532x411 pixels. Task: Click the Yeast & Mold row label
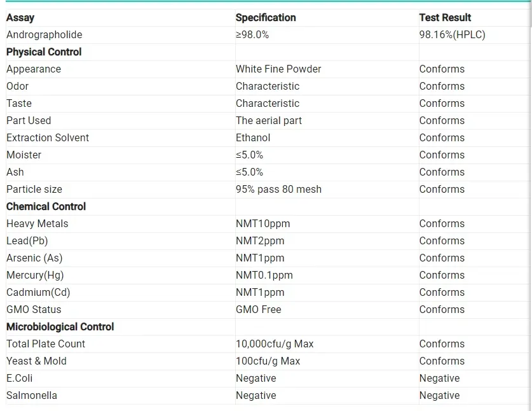click(x=36, y=361)
